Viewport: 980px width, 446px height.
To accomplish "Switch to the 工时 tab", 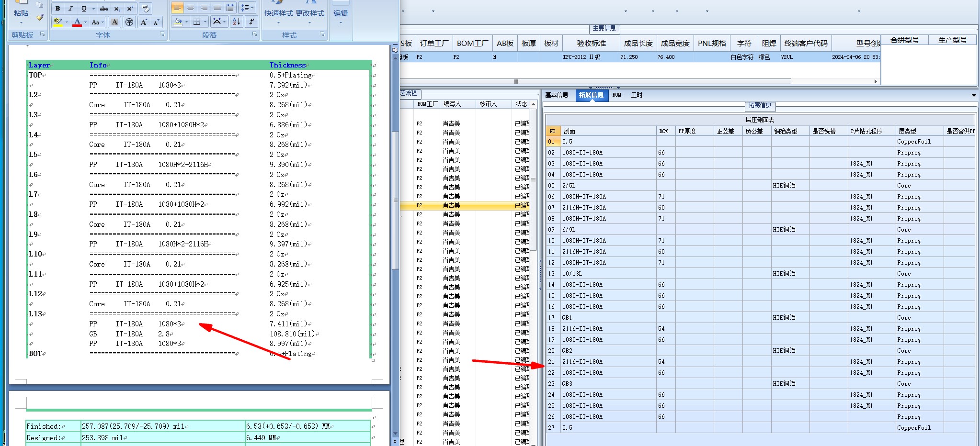I will click(637, 95).
